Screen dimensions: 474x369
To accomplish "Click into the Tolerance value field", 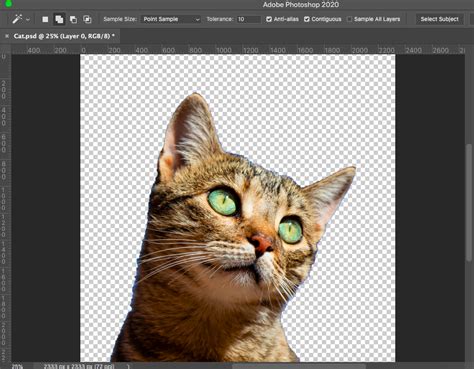I will coord(248,19).
